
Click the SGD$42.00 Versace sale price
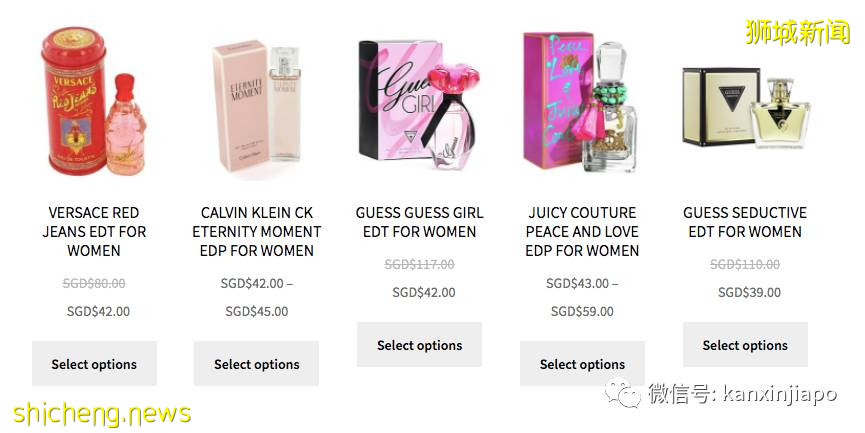[98, 311]
